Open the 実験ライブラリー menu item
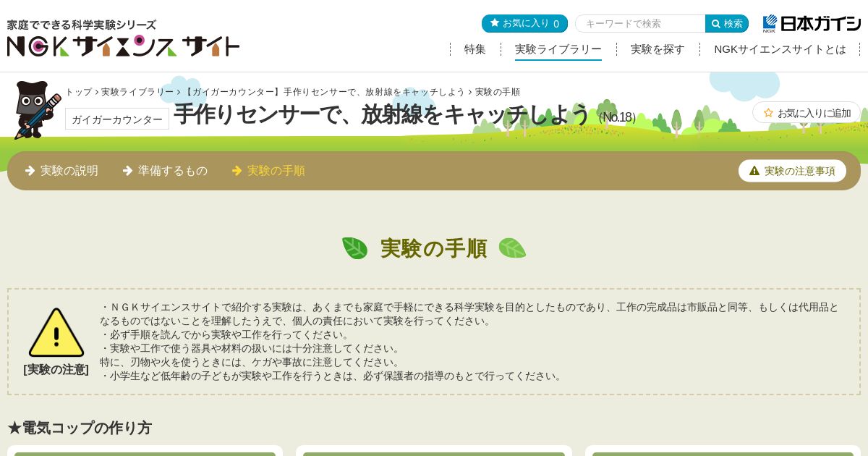 tap(558, 49)
